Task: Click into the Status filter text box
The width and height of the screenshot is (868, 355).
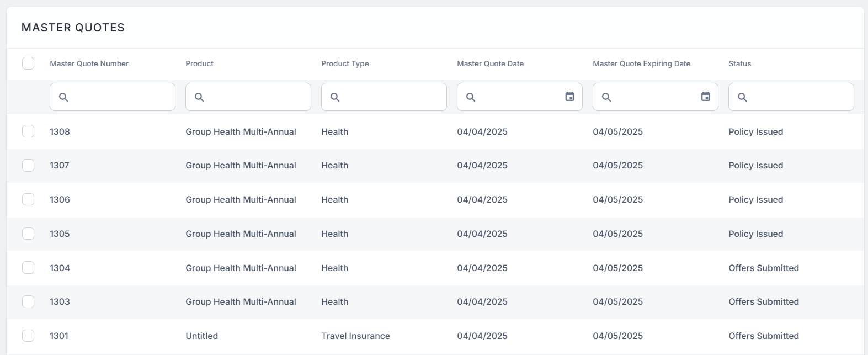Action: [798, 97]
